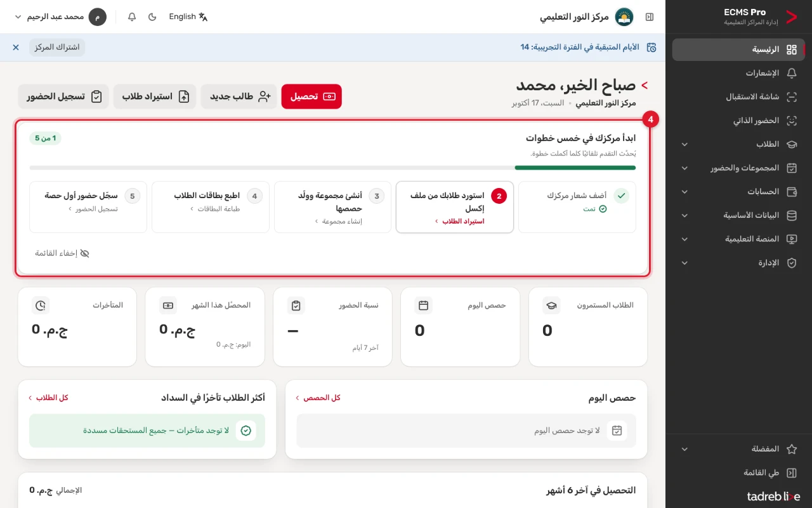
Task: Click the المتأخرات clock icon
Action: 41,305
